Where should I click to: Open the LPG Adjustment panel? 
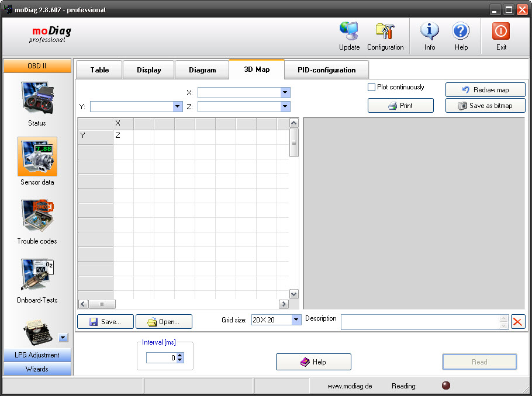coord(37,355)
